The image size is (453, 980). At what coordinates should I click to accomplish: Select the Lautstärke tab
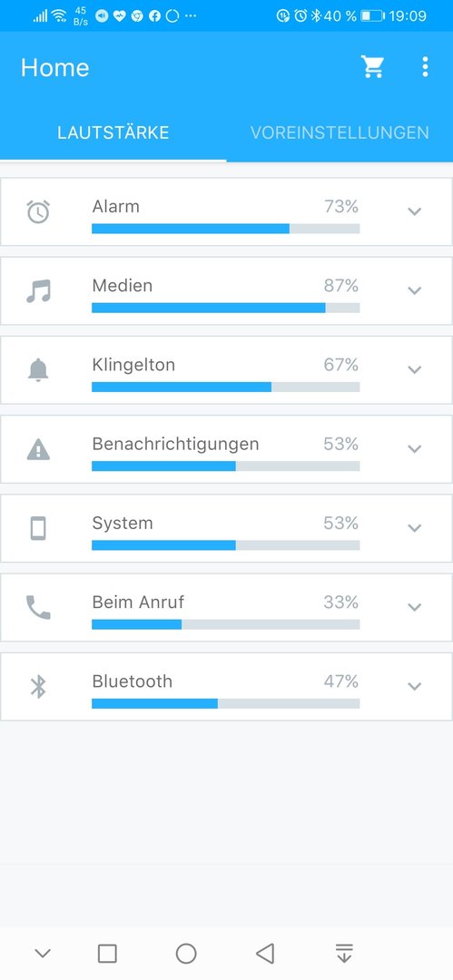[x=113, y=132]
